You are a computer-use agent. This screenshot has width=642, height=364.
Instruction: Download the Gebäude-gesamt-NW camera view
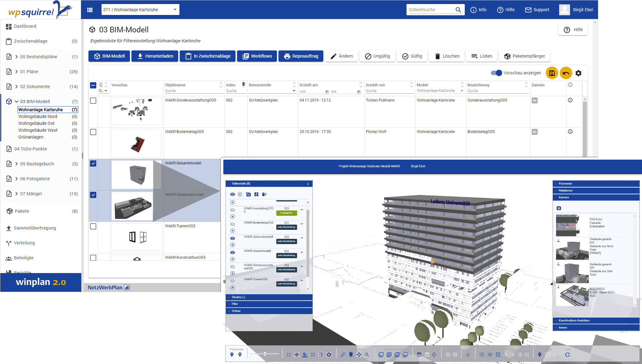pos(558,240)
